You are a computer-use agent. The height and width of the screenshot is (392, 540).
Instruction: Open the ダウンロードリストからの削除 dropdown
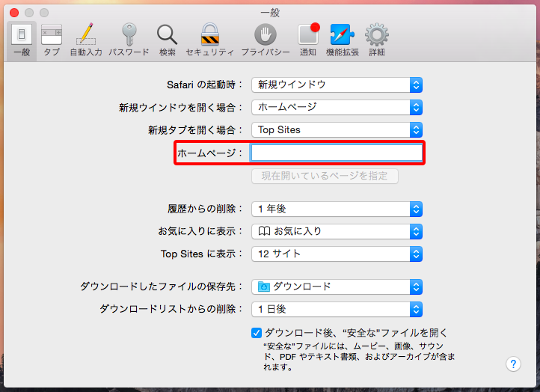337,309
